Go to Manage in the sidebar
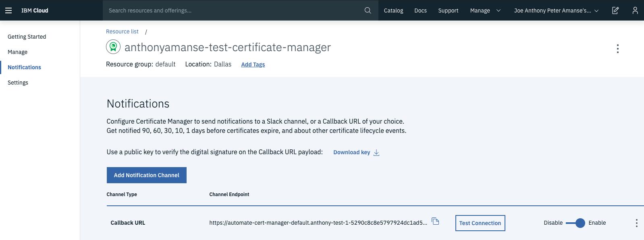The image size is (644, 240). click(18, 52)
